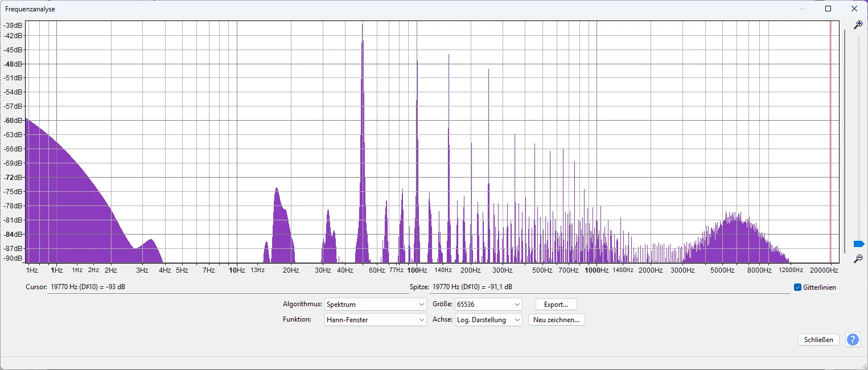Image resolution: width=868 pixels, height=370 pixels.
Task: Click the 100Hz frequency axis label
Action: coord(417,270)
